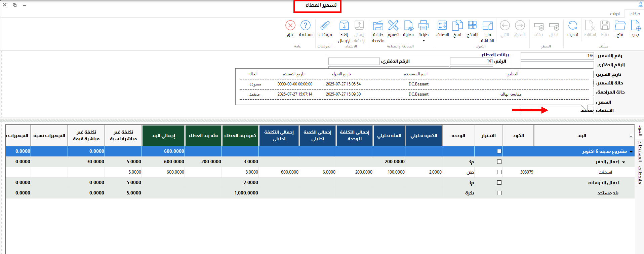The height and width of the screenshot is (254, 644).
Task: Click the حذف (Delete row) icon
Action: tap(539, 26)
